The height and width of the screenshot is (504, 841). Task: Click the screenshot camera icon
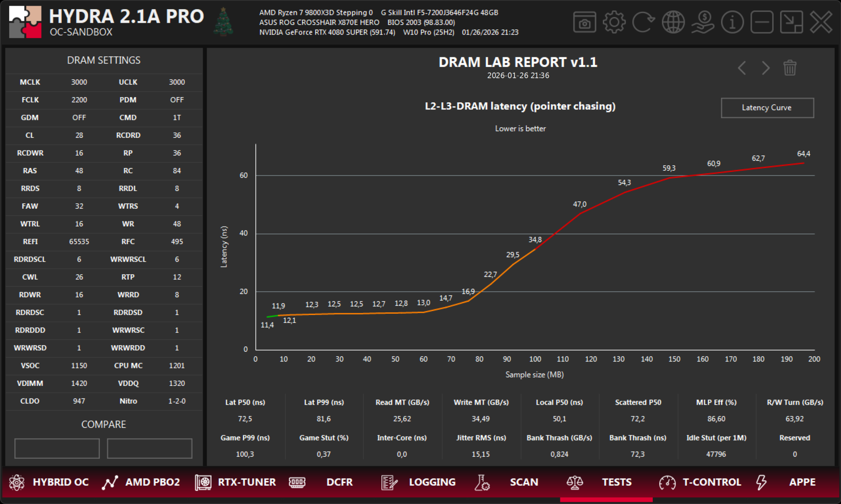point(584,22)
